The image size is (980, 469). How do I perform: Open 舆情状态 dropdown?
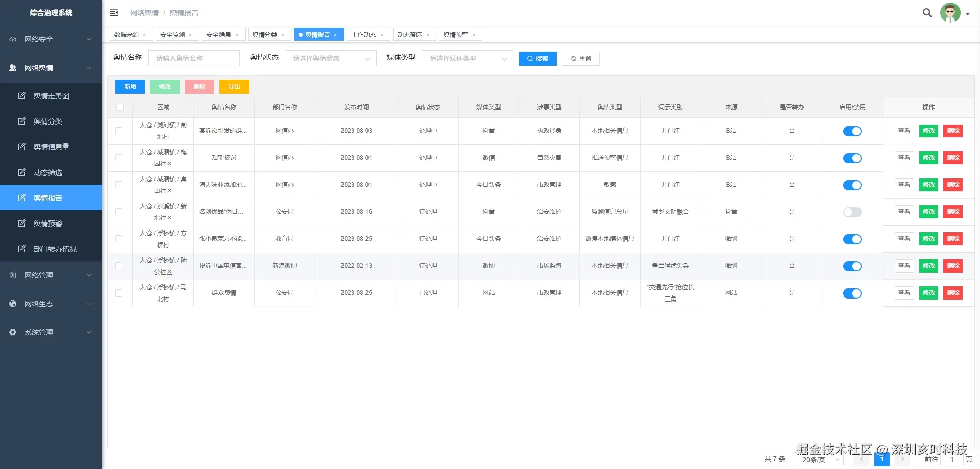(330, 58)
